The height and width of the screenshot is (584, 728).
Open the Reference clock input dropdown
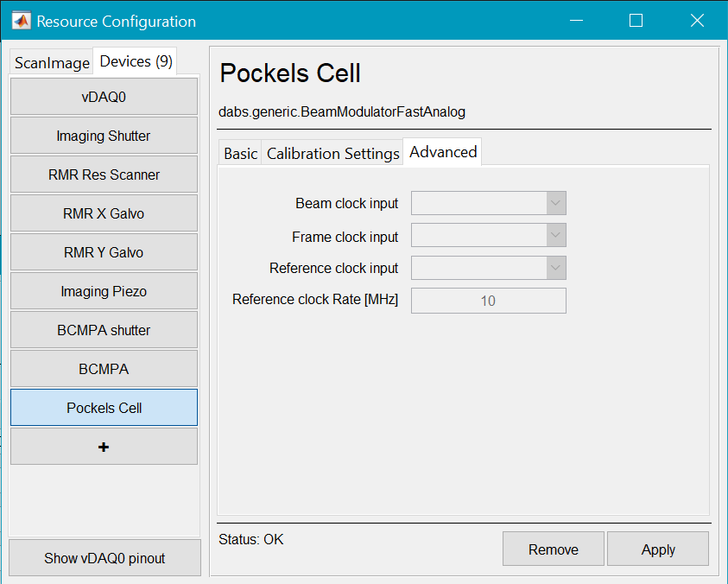pos(488,268)
